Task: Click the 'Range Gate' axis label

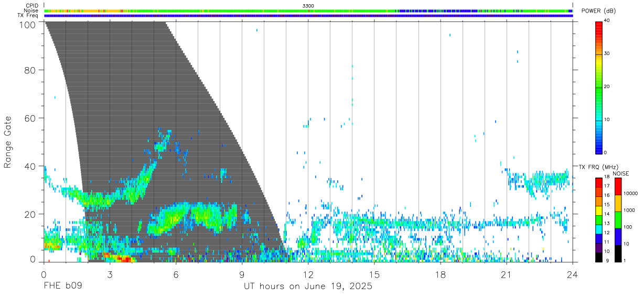Action: pyautogui.click(x=8, y=142)
